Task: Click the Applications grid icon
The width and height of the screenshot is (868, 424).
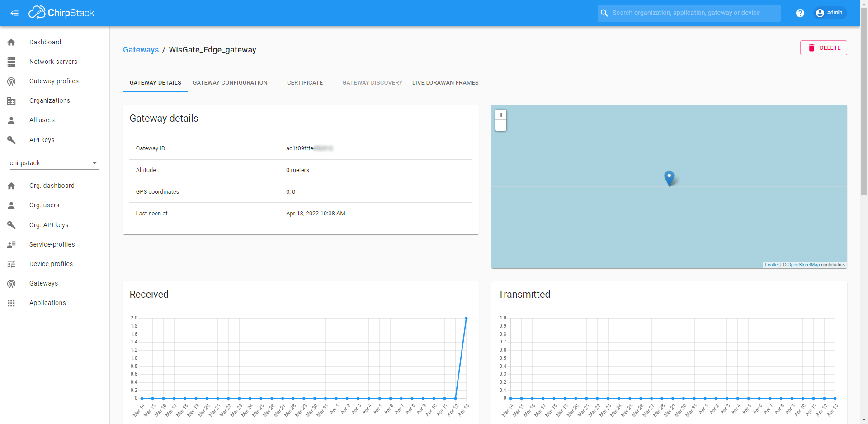Action: pos(11,303)
